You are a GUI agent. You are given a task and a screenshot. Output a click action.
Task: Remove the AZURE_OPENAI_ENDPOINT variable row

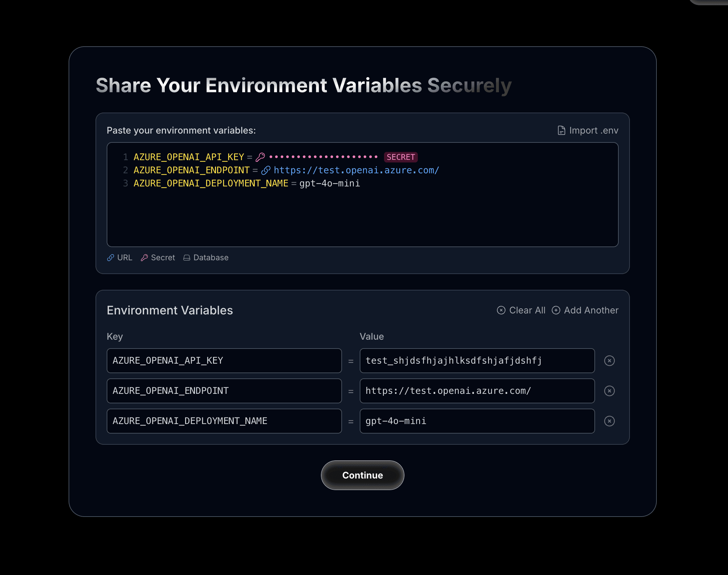point(610,391)
